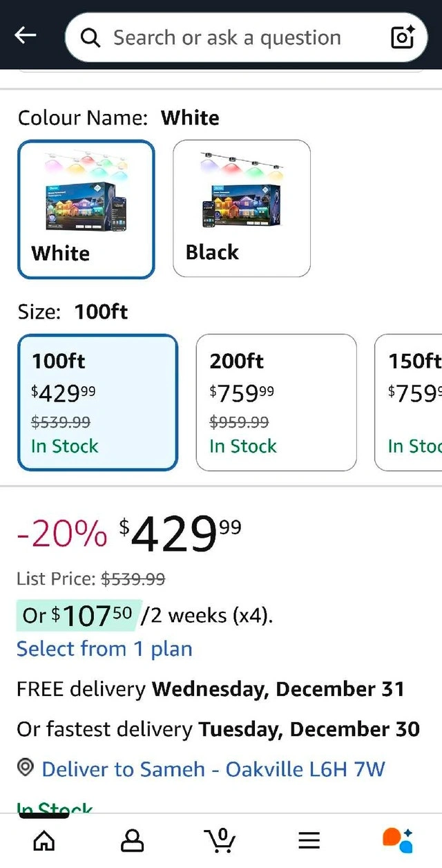Open the account profile icon
The height and width of the screenshot is (868, 442).
tap(132, 840)
